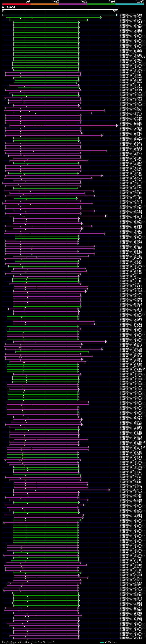
Task: Click the UniRef100_Q9LDD7 label
Action: pyautogui.click(x=131, y=175)
